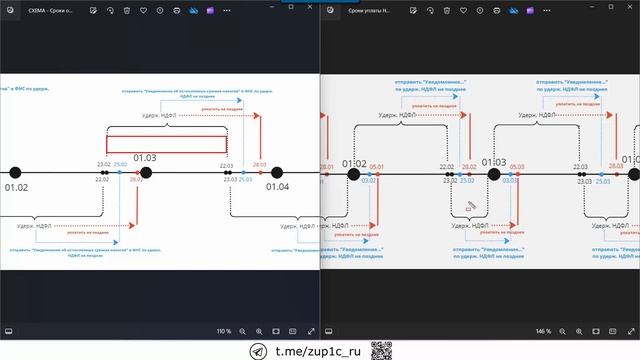This screenshot has width=640, height=360.
Task: Delete image in right Сроки уплаты window
Action: (x=447, y=11)
